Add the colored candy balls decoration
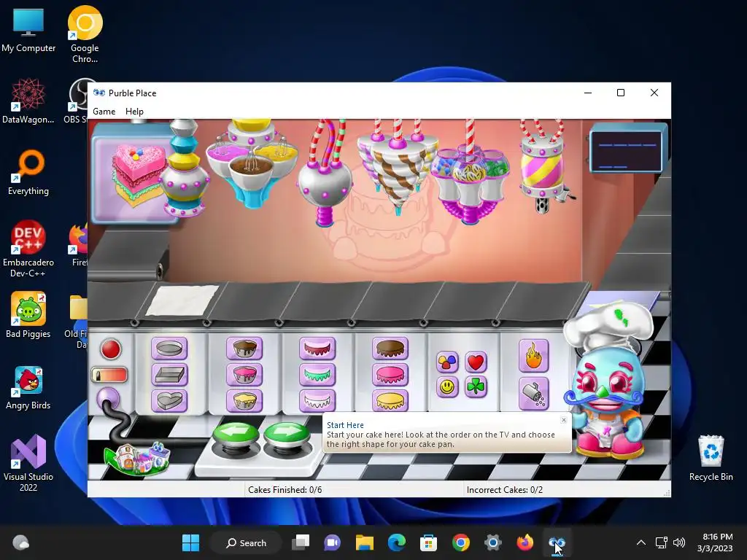The width and height of the screenshot is (747, 560). (447, 362)
